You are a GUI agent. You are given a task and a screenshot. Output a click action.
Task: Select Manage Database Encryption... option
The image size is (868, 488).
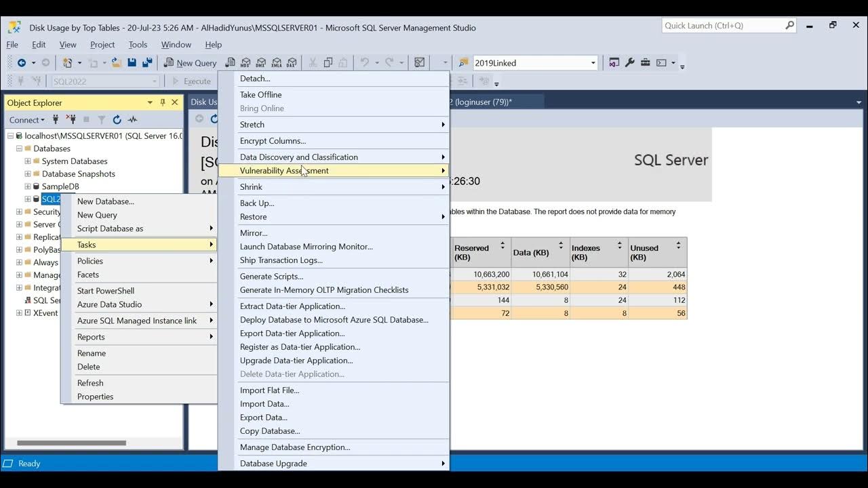334,447
